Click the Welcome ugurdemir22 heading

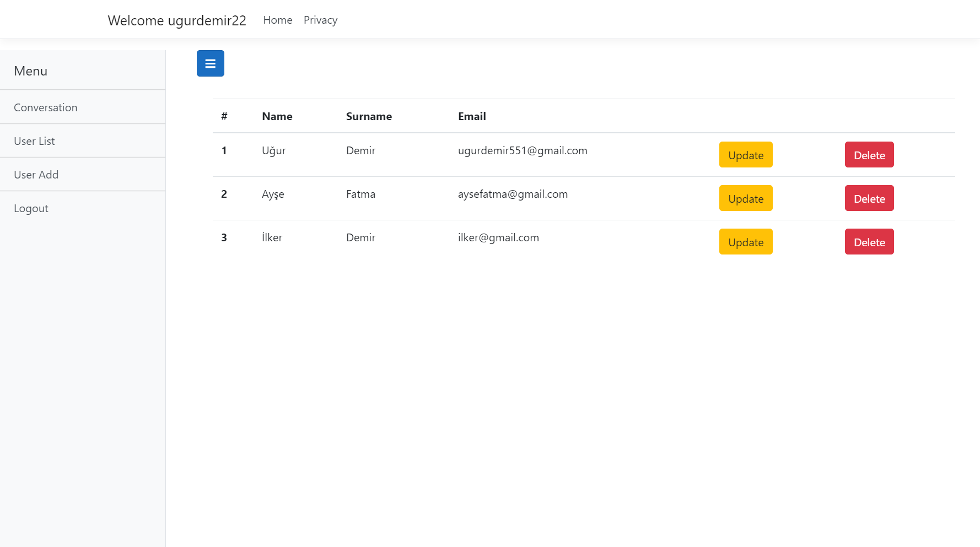coord(177,20)
